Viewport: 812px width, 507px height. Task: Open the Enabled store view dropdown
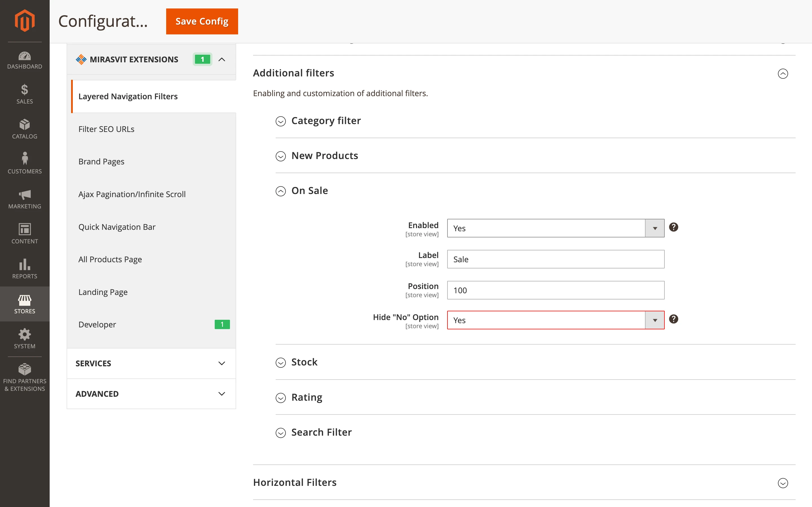654,228
